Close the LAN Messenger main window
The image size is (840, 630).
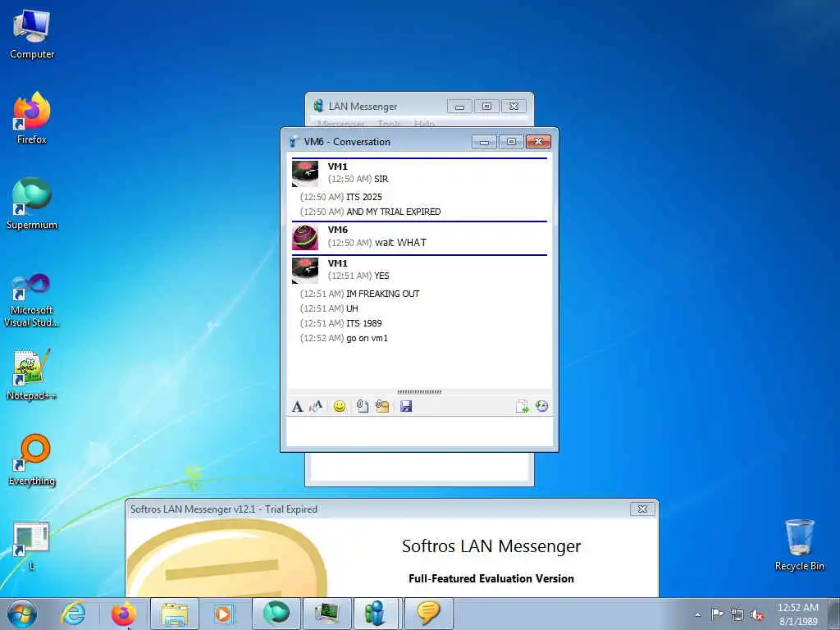click(x=514, y=106)
